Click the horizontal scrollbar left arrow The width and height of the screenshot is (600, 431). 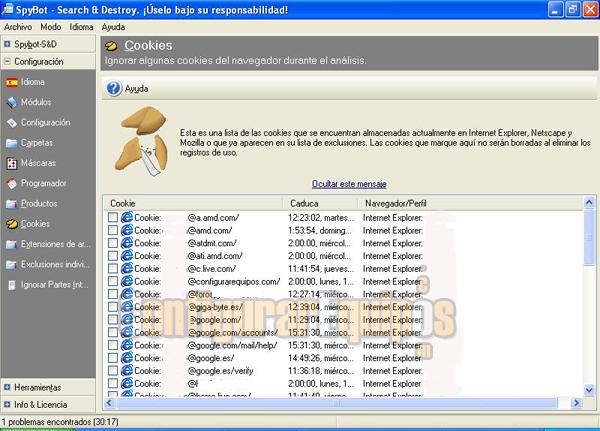coord(109,403)
